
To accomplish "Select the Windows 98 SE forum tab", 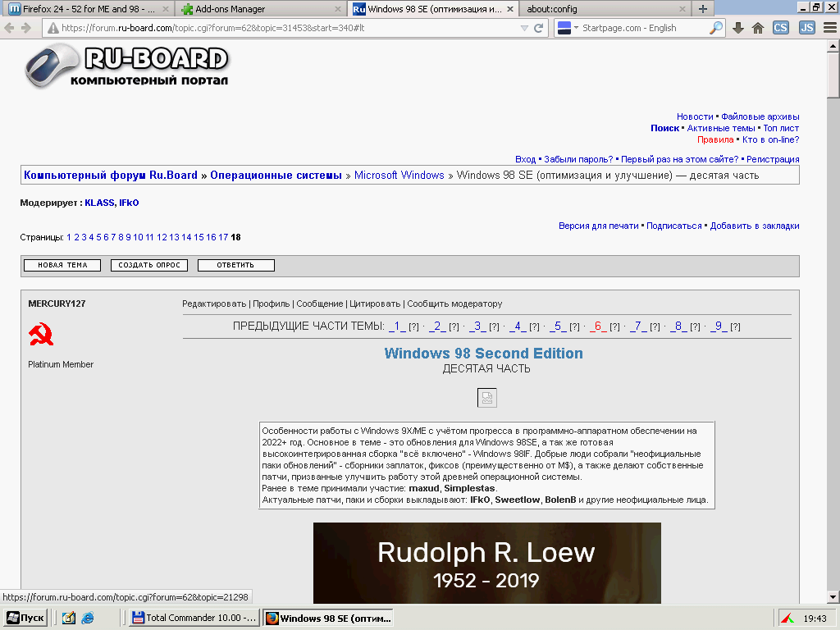I will coord(433,8).
